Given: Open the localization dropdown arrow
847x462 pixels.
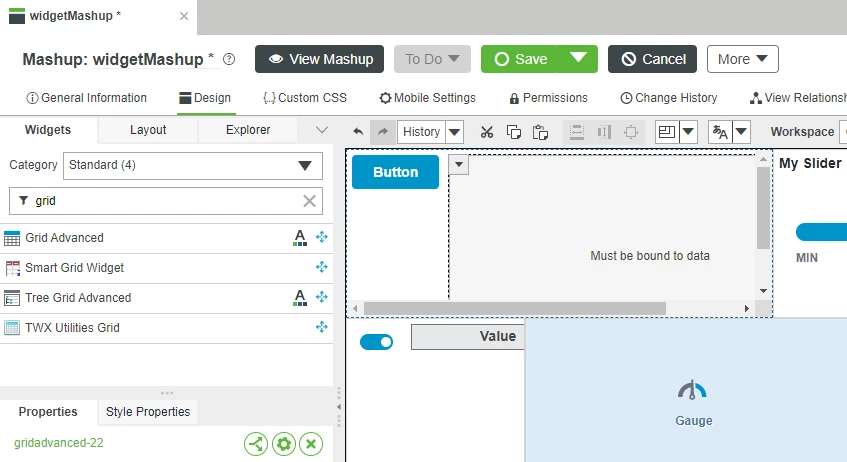Looking at the screenshot, I should (x=741, y=132).
